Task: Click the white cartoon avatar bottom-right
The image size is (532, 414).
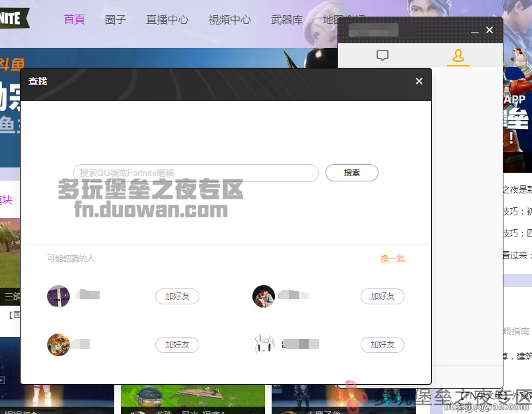Action: tap(264, 344)
